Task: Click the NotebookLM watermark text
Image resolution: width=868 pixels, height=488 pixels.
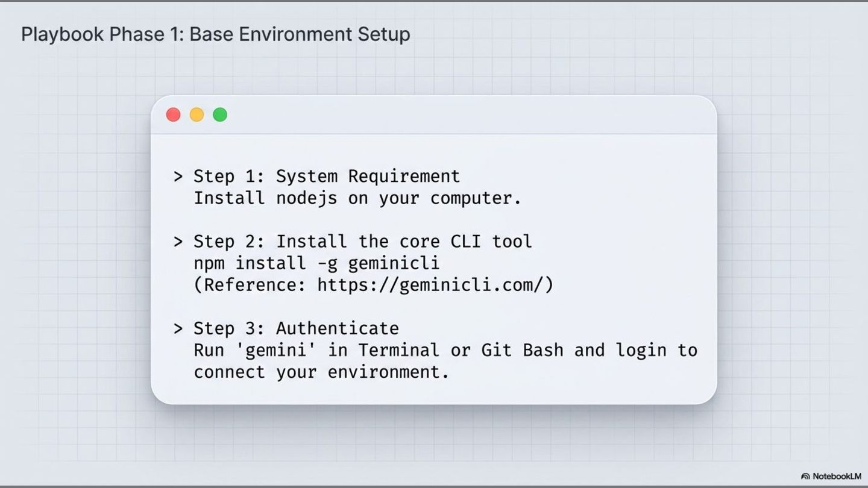Action: [x=837, y=477]
